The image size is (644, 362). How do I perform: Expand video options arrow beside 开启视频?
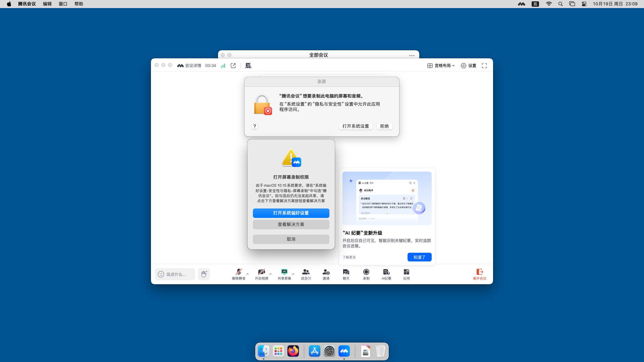click(x=270, y=274)
